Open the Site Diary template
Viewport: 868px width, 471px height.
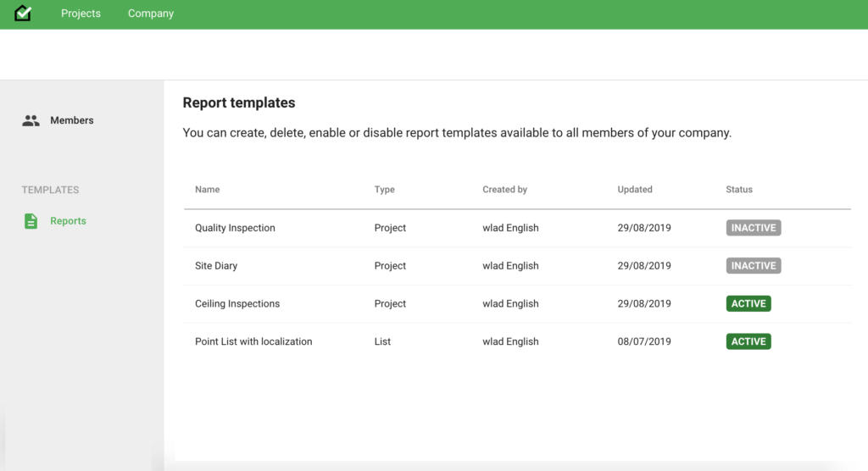(216, 266)
